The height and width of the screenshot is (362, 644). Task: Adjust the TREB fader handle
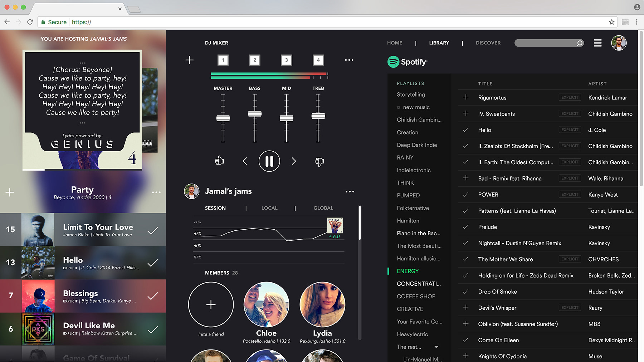pos(318,116)
